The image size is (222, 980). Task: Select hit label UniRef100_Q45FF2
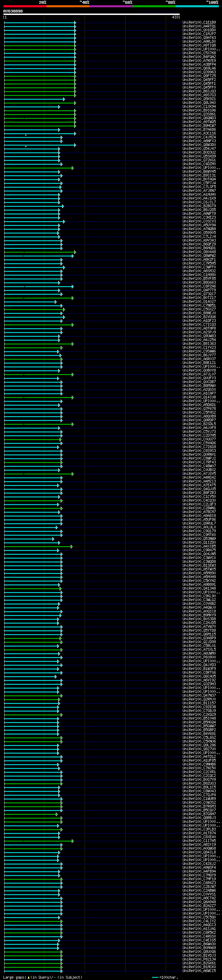click(199, 80)
